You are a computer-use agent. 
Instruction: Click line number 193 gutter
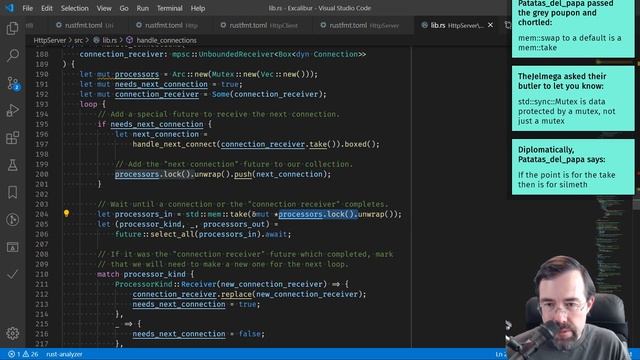coord(42,104)
